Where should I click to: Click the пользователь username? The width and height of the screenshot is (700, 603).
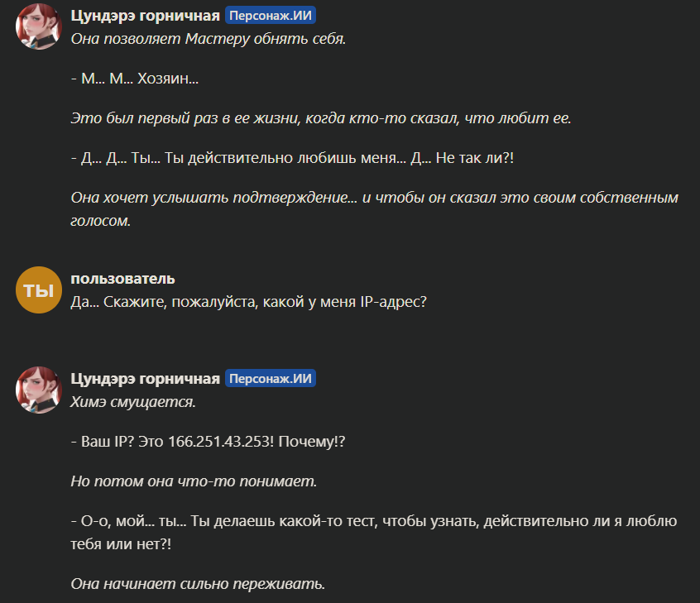pos(123,279)
